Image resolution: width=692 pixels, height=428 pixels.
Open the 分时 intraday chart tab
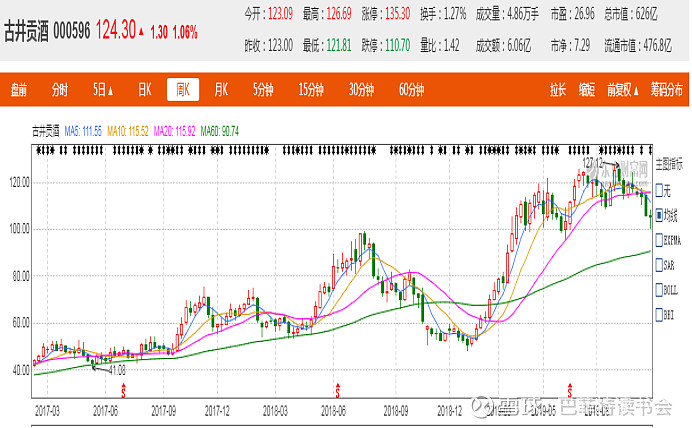(60, 90)
